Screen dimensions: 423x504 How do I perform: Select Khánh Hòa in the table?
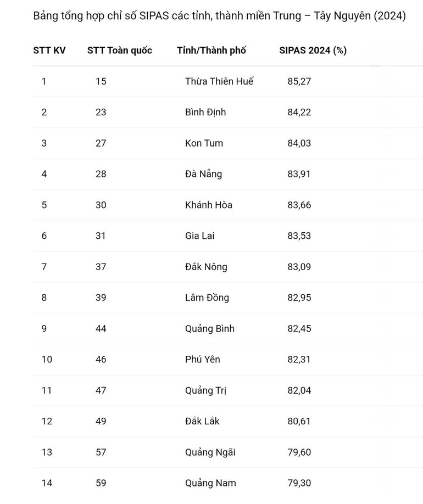pos(208,205)
